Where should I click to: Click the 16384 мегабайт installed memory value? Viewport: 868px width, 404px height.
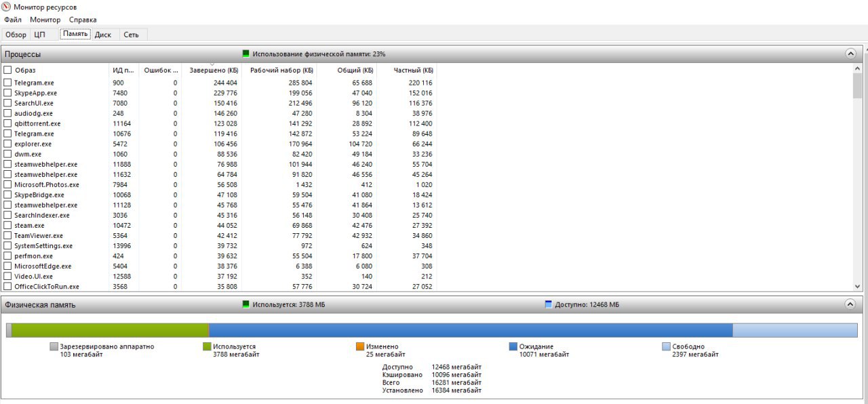click(x=456, y=390)
